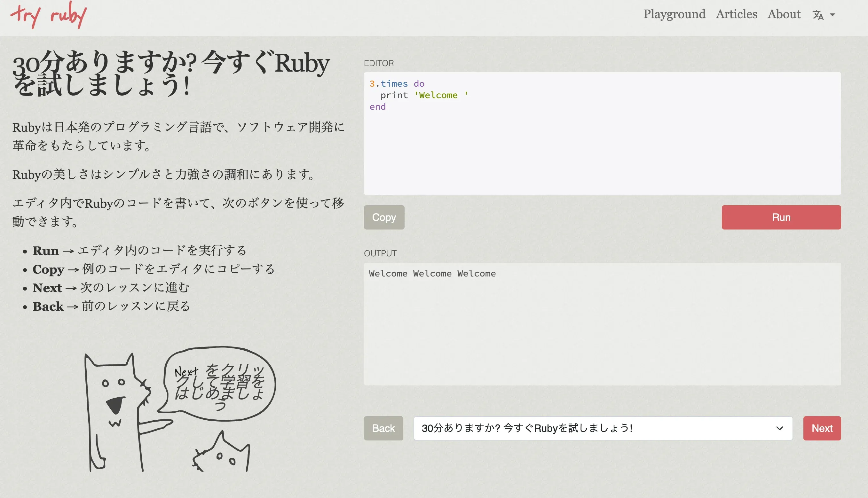Viewport: 868px width, 498px height.
Task: Click the OUTPUT section label
Action: [x=380, y=253]
